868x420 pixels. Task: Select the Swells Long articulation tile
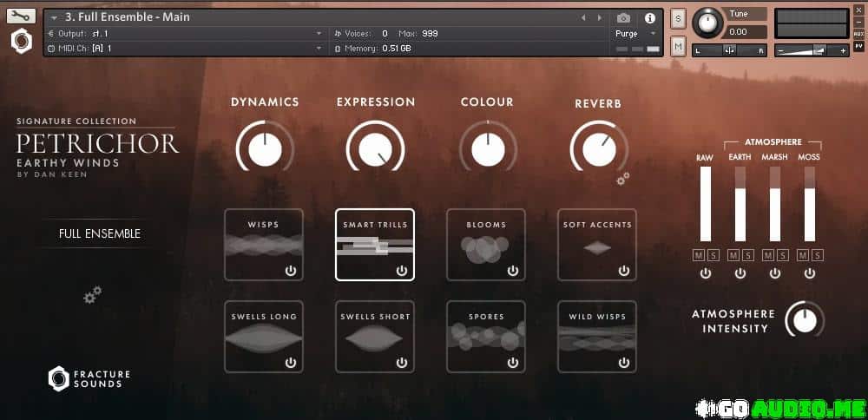tap(264, 337)
